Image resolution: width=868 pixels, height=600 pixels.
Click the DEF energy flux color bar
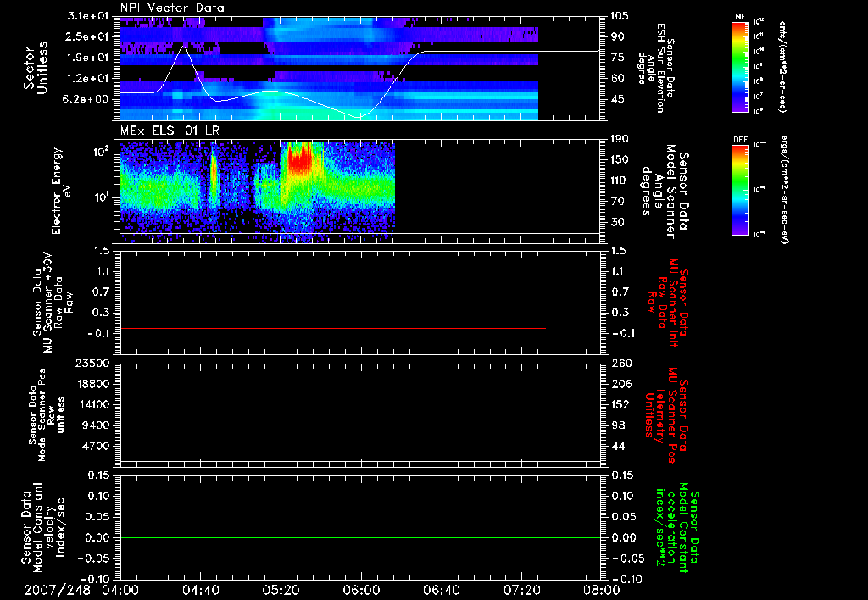click(x=740, y=190)
